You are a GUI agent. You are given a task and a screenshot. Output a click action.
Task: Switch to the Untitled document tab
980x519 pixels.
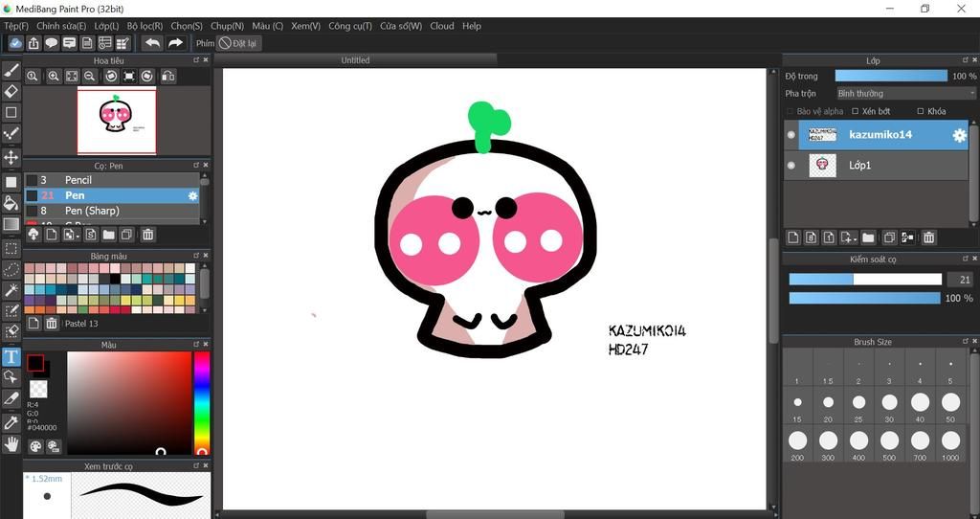[x=355, y=60]
